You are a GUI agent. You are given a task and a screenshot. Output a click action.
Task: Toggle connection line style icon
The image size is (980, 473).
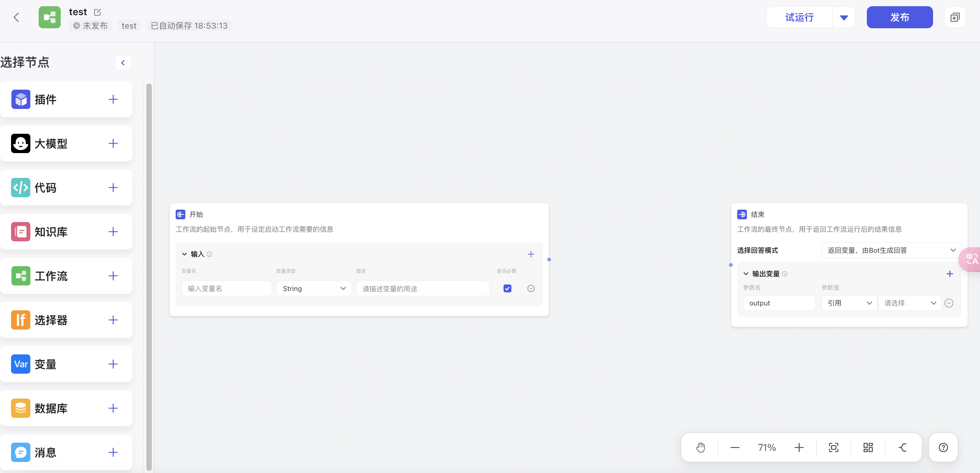tap(902, 447)
